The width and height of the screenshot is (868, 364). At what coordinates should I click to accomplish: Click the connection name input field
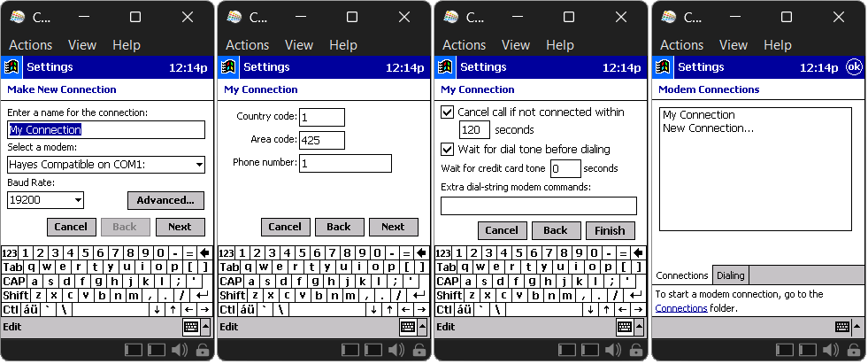105,129
